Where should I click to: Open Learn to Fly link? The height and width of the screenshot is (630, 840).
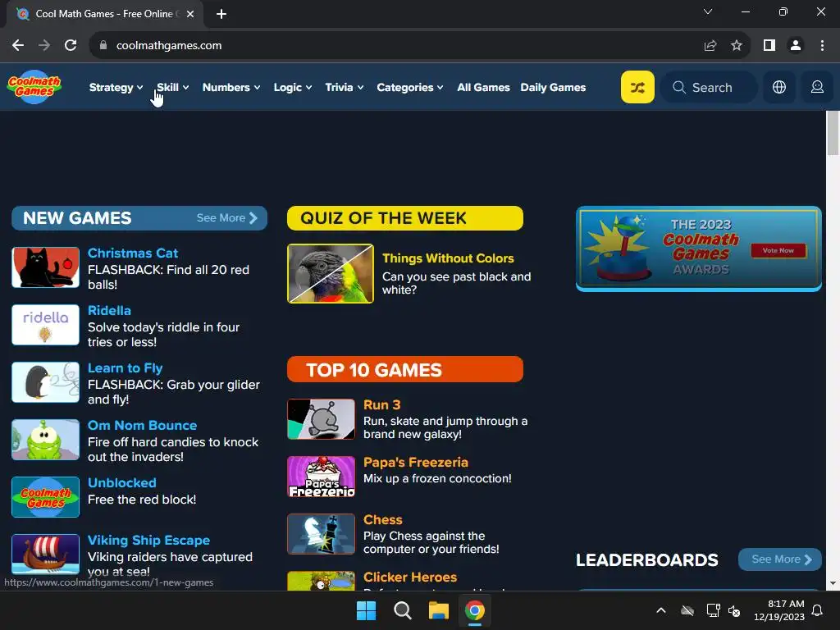[125, 368]
